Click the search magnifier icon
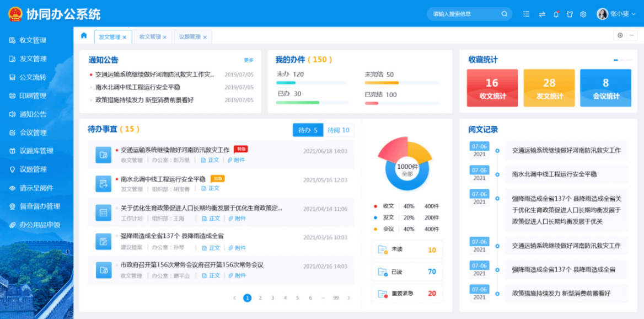This screenshot has height=319, width=644. (x=504, y=14)
